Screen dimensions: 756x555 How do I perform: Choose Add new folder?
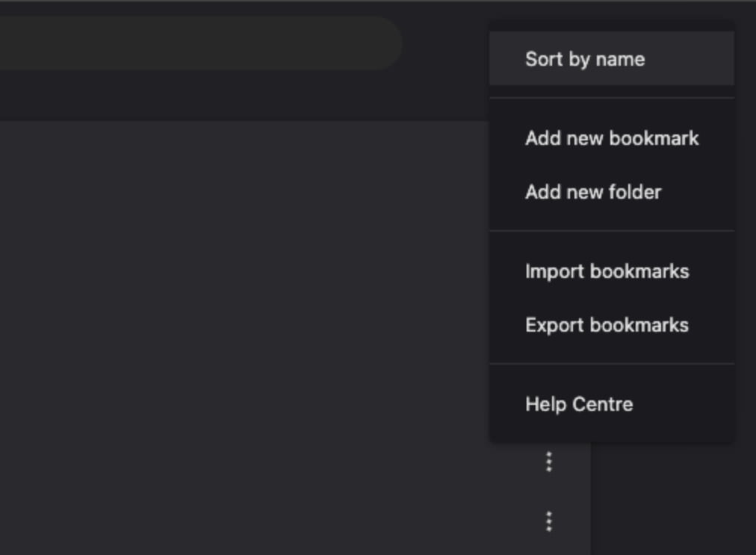[x=612, y=192]
